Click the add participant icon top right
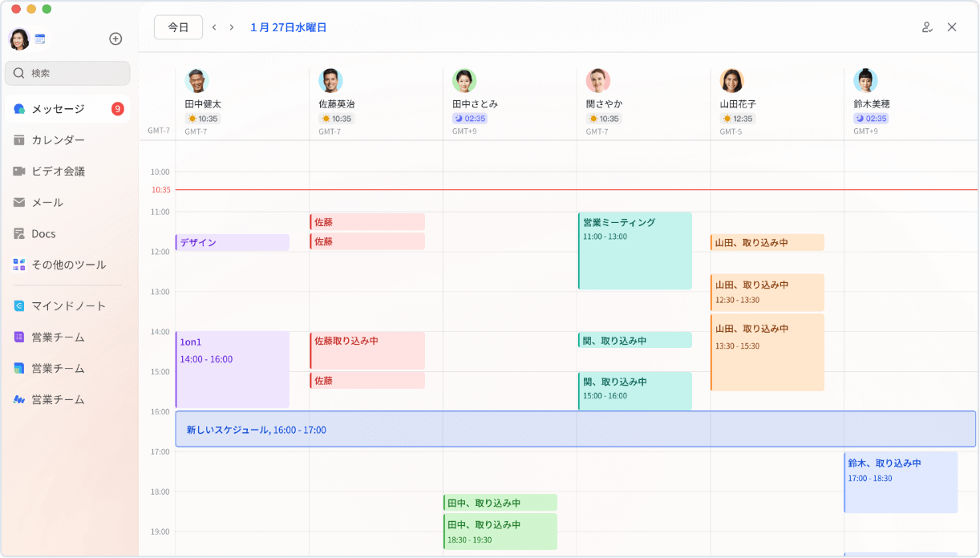Image resolution: width=980 pixels, height=558 pixels. point(927,27)
